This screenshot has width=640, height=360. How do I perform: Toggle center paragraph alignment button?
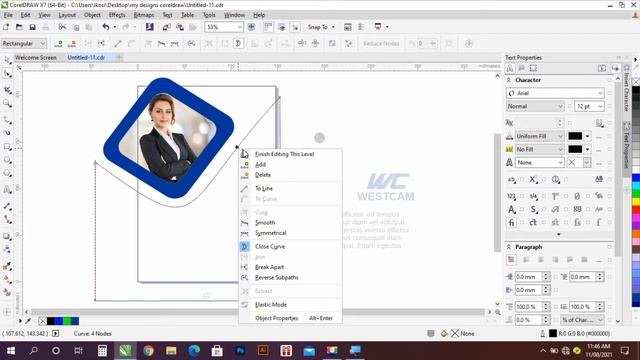[541, 260]
